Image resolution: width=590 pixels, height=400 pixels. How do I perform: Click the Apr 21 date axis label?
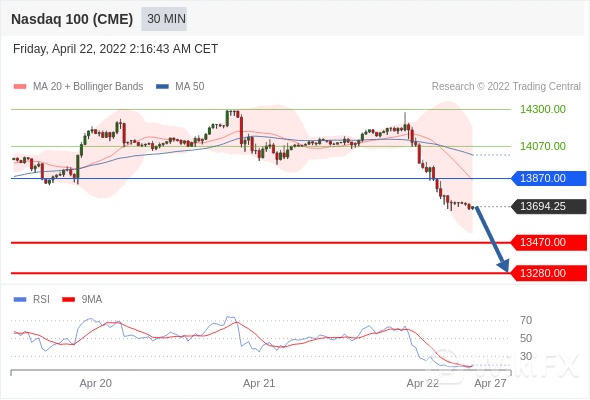point(259,383)
